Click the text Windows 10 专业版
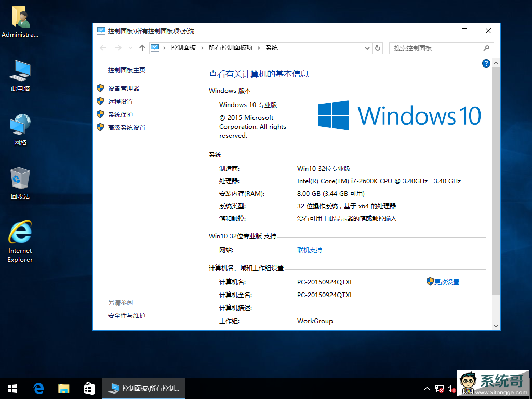The height and width of the screenshot is (399, 532). tap(248, 105)
